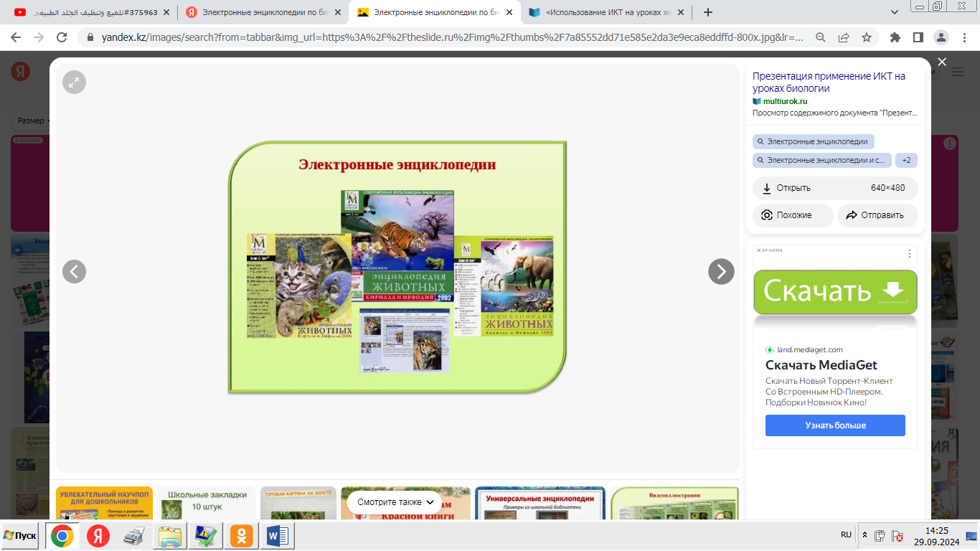This screenshot has width=980, height=551.
Task: Click the RU language indicator
Action: tap(846, 534)
